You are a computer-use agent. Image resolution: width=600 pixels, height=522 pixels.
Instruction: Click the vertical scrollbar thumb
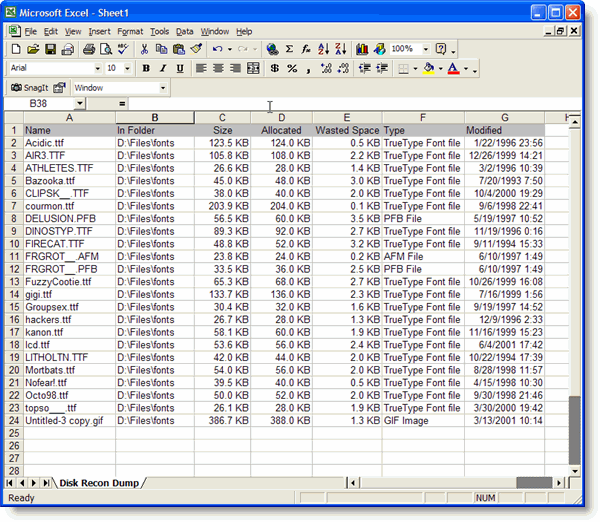[574, 431]
